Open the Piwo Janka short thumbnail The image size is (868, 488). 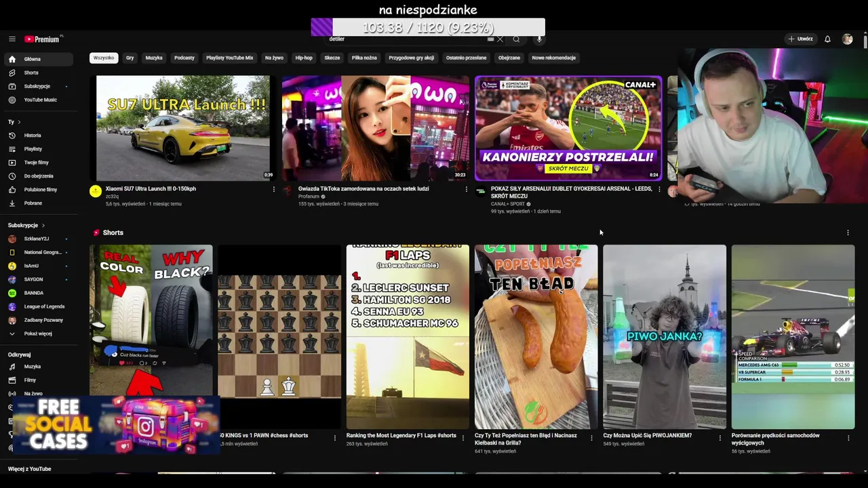coord(665,337)
